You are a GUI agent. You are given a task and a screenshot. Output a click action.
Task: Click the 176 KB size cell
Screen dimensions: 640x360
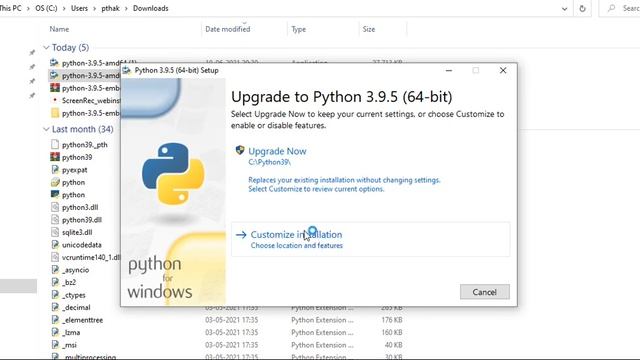click(x=392, y=320)
